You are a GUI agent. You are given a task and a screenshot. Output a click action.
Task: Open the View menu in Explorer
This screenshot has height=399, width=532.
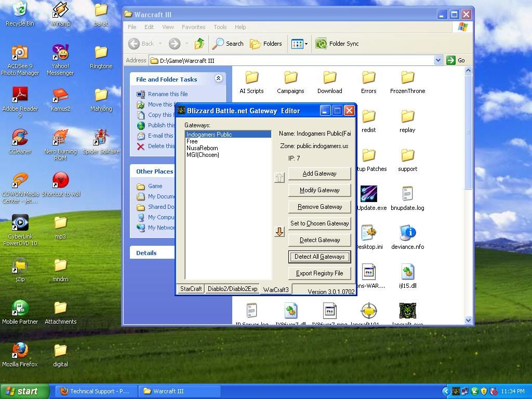click(168, 27)
